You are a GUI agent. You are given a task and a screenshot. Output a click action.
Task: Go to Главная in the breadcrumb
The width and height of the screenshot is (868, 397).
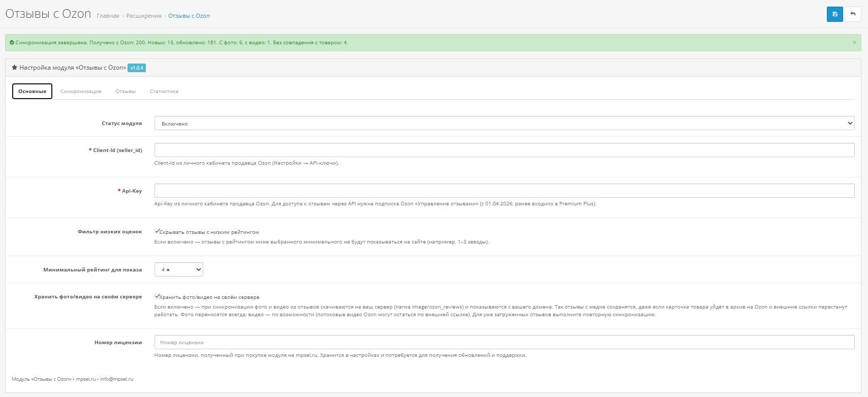108,16
